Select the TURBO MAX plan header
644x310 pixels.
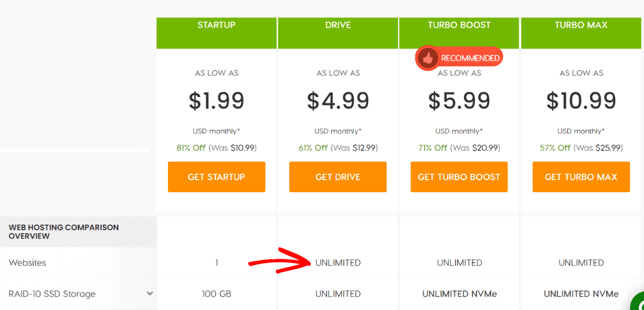(x=581, y=25)
